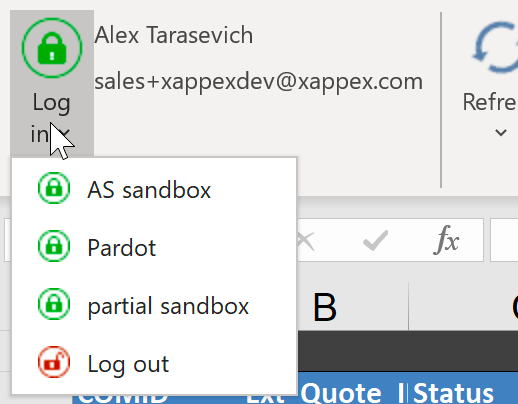
Task: Click the green lock beside partial sandbox
Action: (54, 304)
